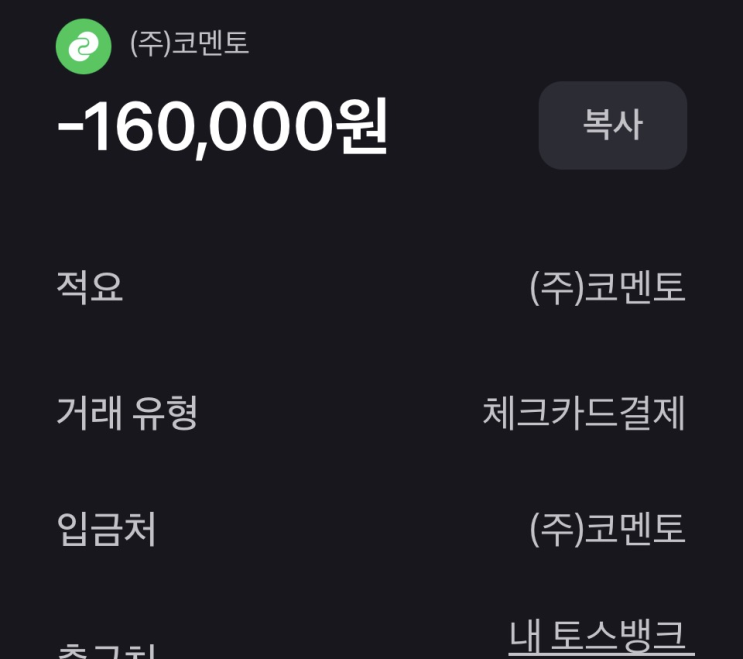Select the (주)코멘토 merchant name beside logo

click(x=189, y=44)
